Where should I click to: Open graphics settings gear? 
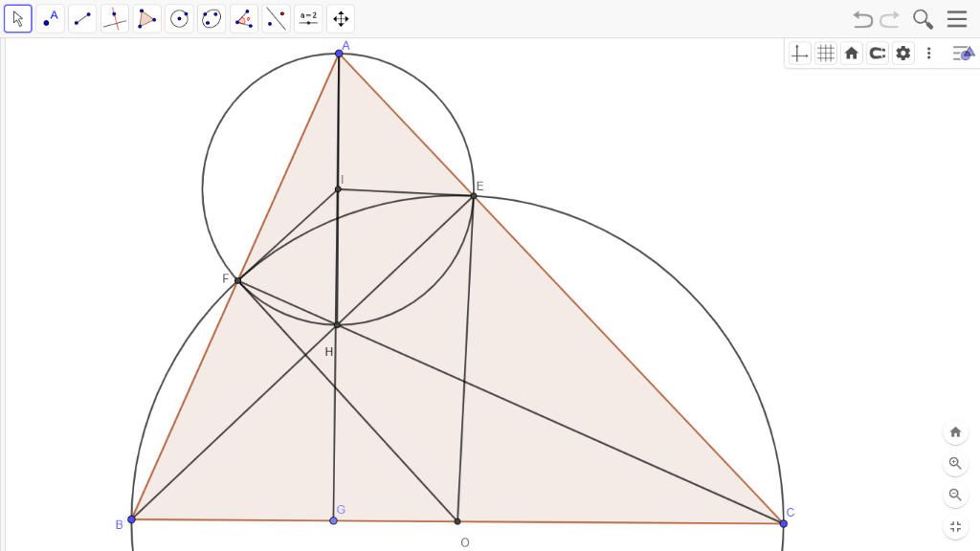[x=903, y=54]
